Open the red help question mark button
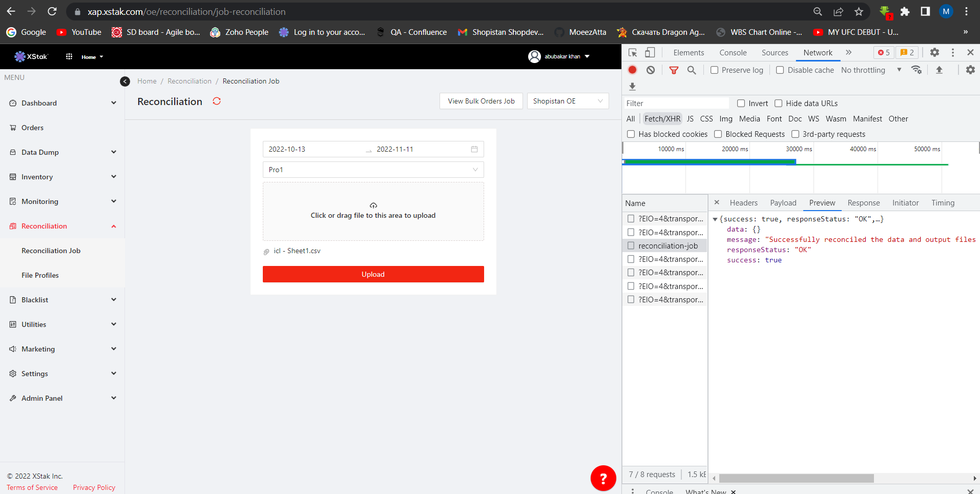Viewport: 980px width, 494px height. pos(603,478)
